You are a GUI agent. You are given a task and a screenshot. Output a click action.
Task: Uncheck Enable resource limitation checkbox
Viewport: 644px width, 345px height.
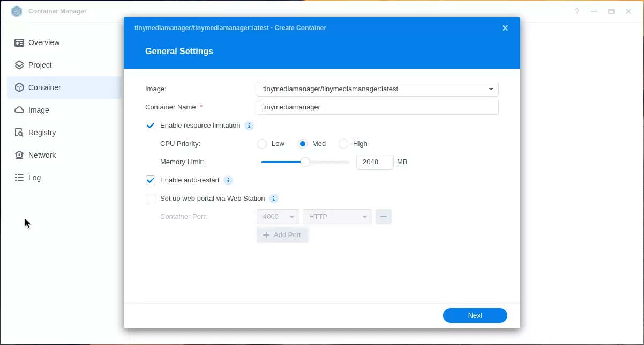[x=151, y=126]
